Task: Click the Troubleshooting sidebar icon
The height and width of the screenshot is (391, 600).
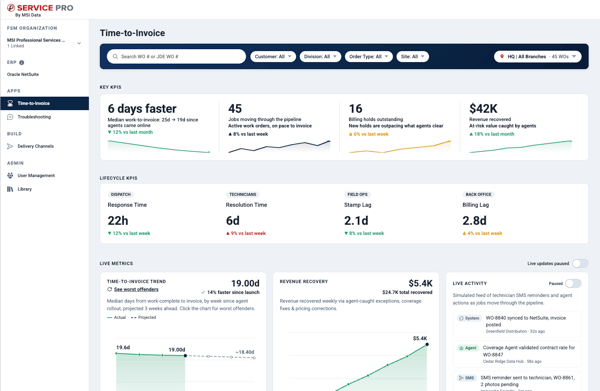Action: pyautogui.click(x=10, y=117)
